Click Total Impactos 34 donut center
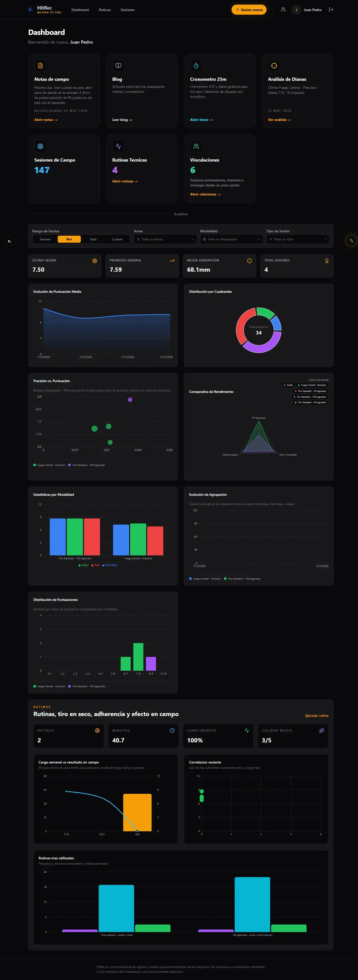Image resolution: width=358 pixels, height=980 pixels. click(259, 330)
